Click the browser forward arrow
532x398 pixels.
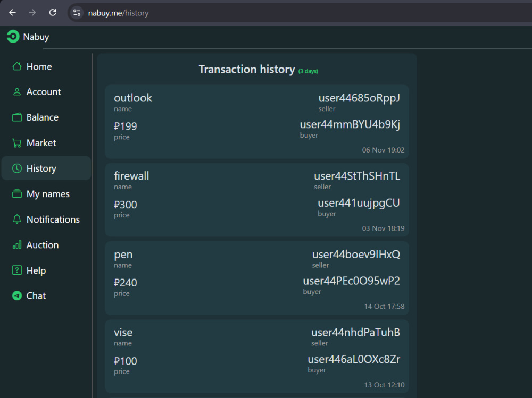[x=32, y=13]
